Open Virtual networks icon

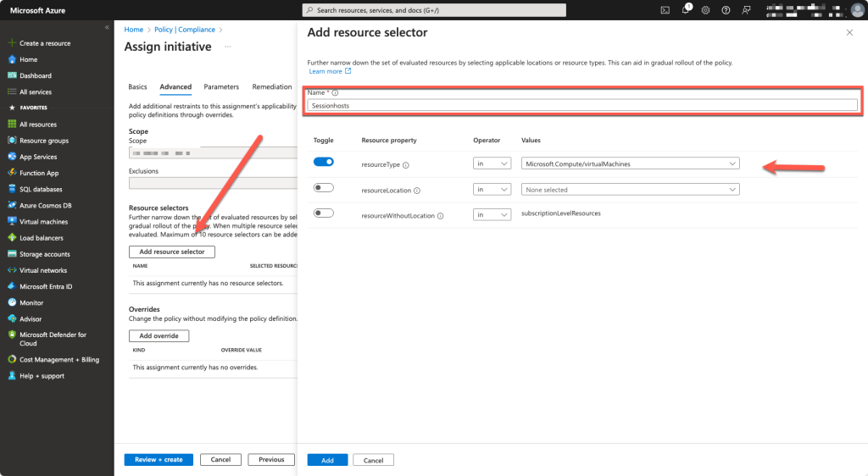point(12,270)
